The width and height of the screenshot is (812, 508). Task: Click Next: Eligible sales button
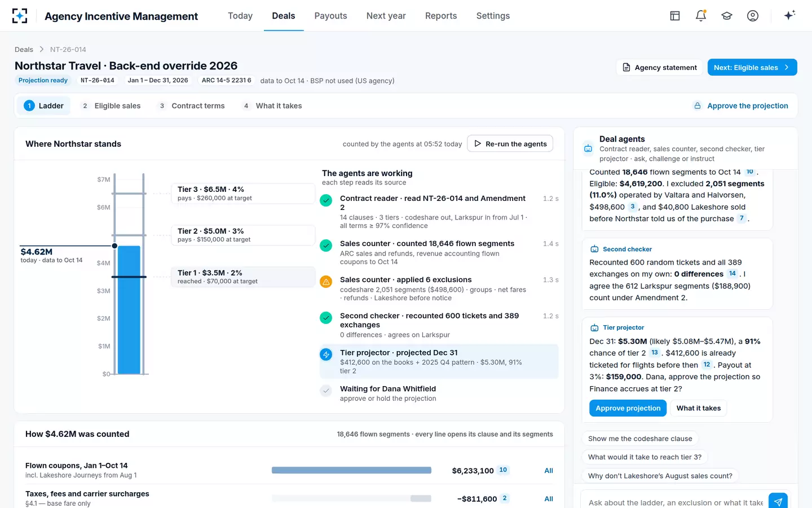752,67
